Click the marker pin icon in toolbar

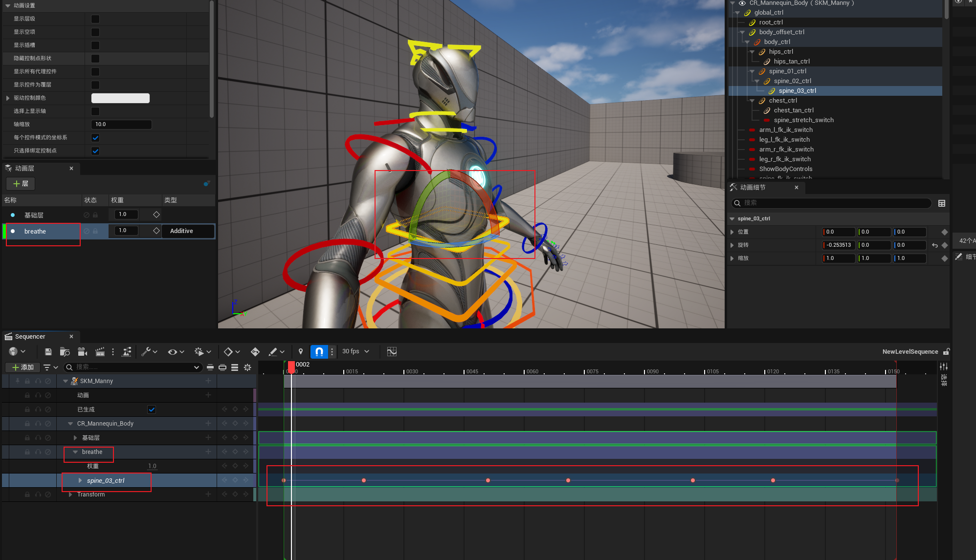pyautogui.click(x=301, y=352)
